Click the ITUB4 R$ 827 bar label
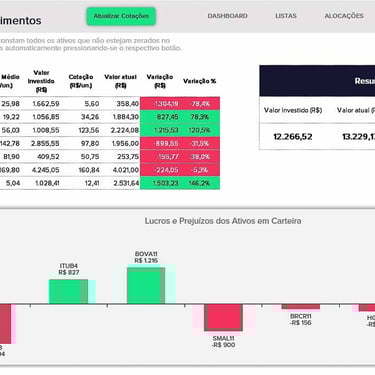 (69, 269)
